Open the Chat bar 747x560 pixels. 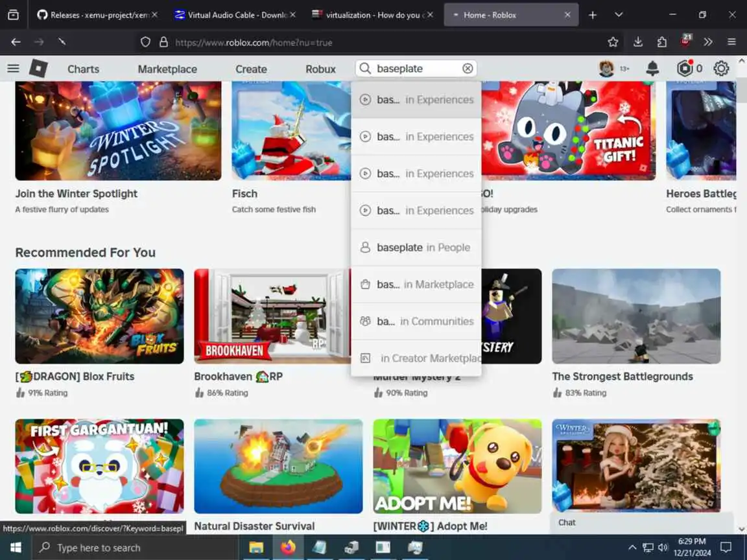click(x=642, y=522)
